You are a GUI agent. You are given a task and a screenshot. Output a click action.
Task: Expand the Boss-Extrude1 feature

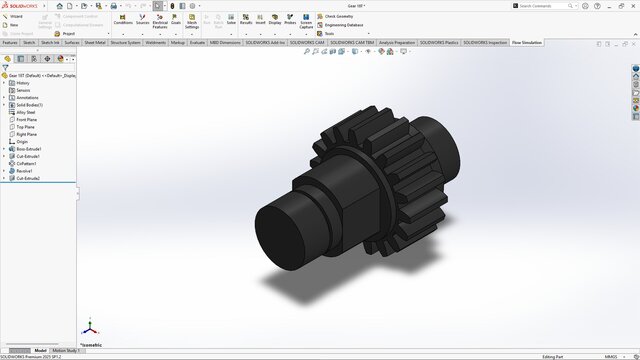(x=4, y=149)
